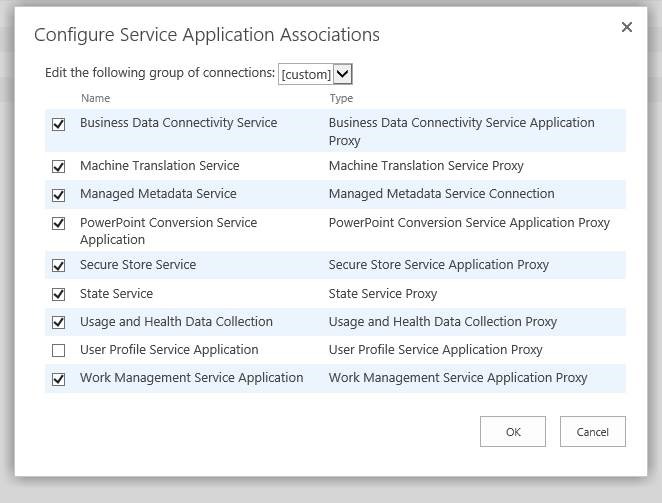Viewport: 662px width, 503px height.
Task: Toggle Managed Metadata Service checkbox
Action: pyautogui.click(x=59, y=195)
